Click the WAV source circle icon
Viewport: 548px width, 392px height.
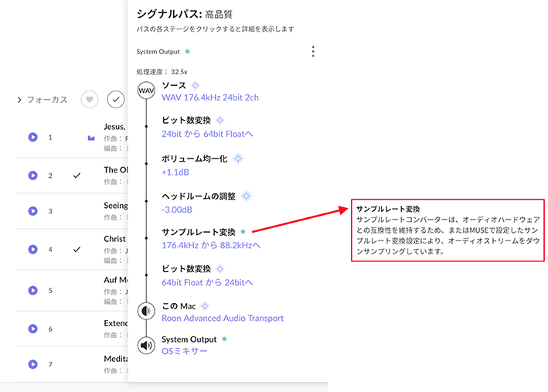coord(146,91)
